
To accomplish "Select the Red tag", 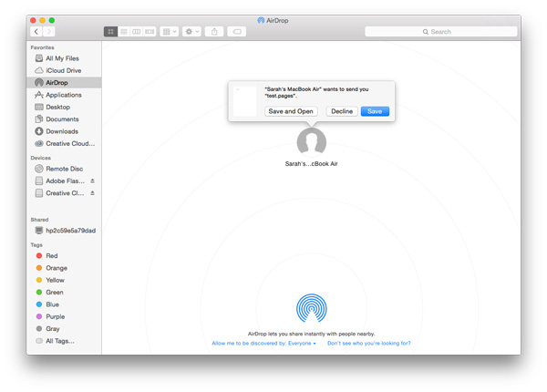I will (64, 255).
